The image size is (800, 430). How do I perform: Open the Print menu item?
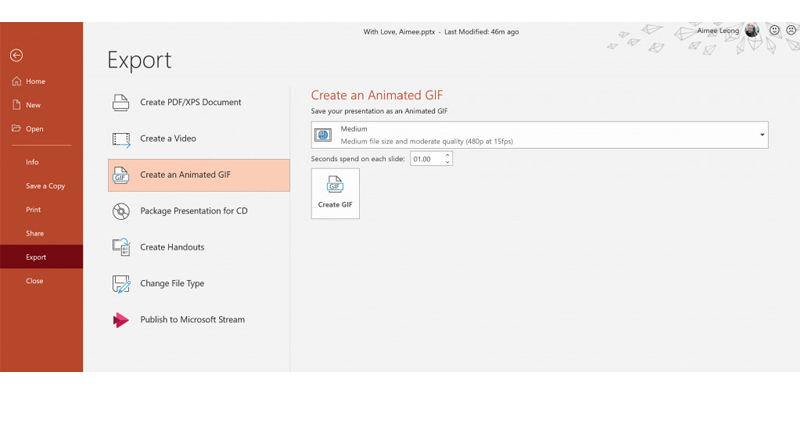[34, 210]
